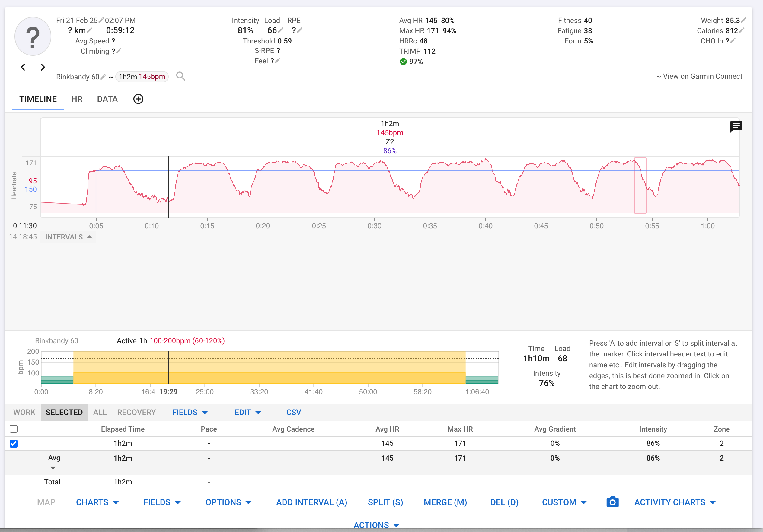This screenshot has width=763, height=532.
Task: Open the chart comments icon
Action: [x=736, y=126]
